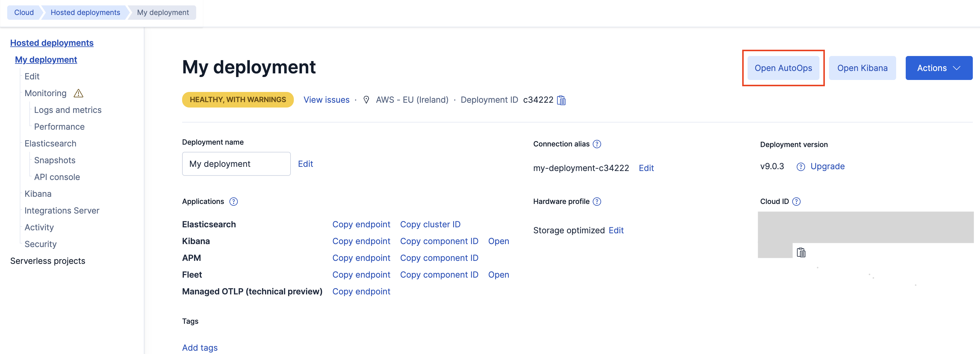Open the Applications help tooltip icon
Screen dimensions: 980x354
233,202
